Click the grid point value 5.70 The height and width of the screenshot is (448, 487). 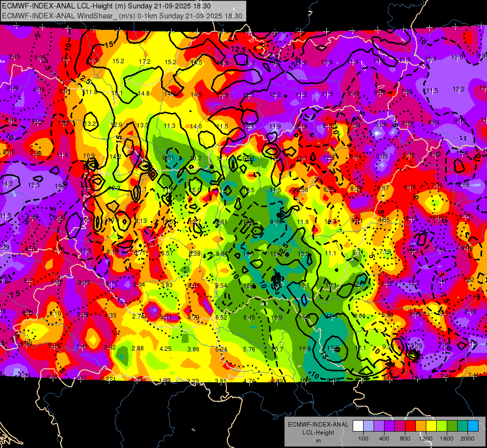tap(409, 155)
